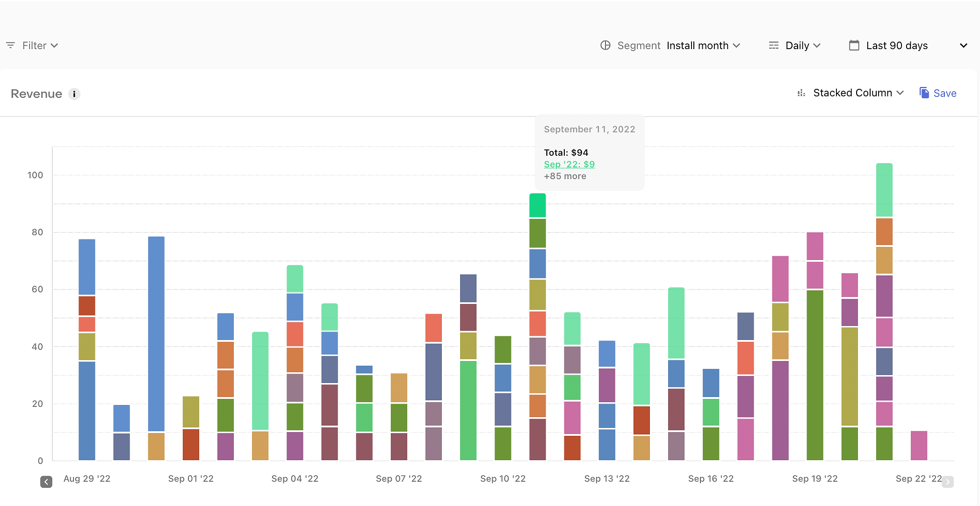Screen dimensions: 980x506
Task: Click the pink bar for Sep 22
Action: pyautogui.click(x=919, y=446)
